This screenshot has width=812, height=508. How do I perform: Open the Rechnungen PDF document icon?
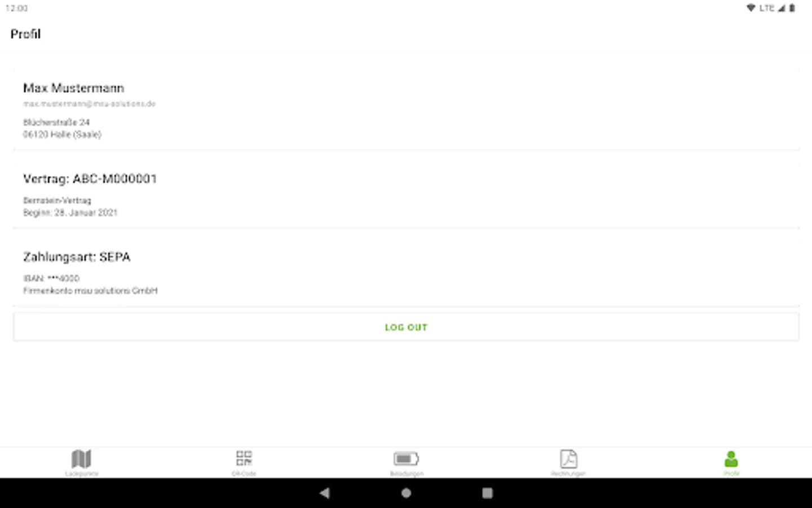tap(568, 459)
